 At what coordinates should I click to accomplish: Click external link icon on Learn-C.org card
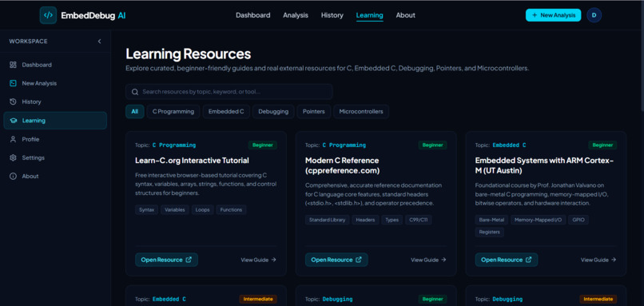click(x=189, y=260)
